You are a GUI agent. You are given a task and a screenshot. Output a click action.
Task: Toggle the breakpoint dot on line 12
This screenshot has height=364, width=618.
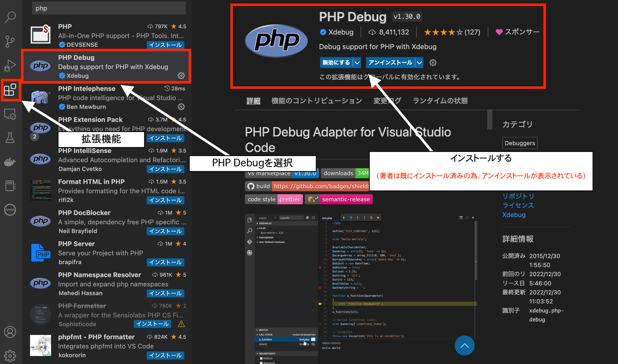[320, 267]
